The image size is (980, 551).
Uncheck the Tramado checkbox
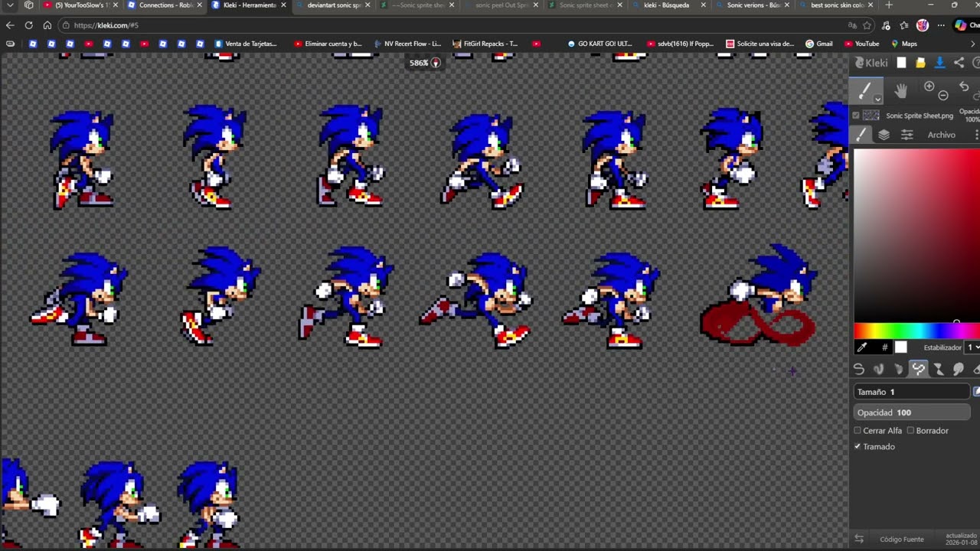(x=857, y=446)
